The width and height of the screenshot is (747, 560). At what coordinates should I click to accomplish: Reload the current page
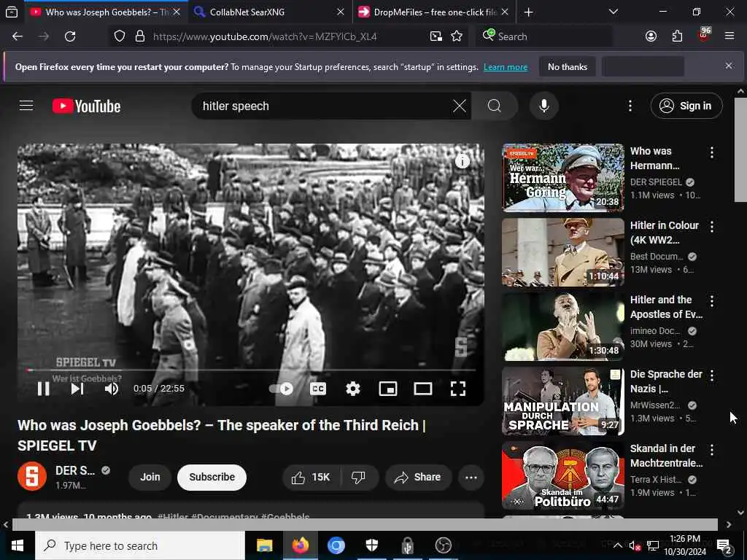(x=70, y=36)
